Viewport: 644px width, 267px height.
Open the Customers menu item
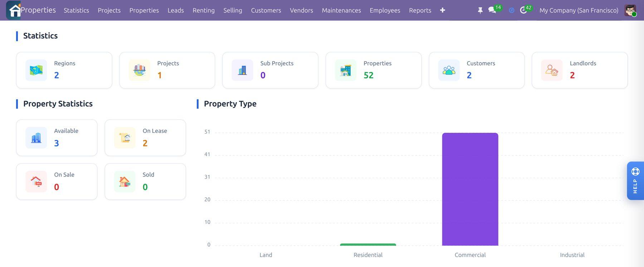click(x=266, y=10)
